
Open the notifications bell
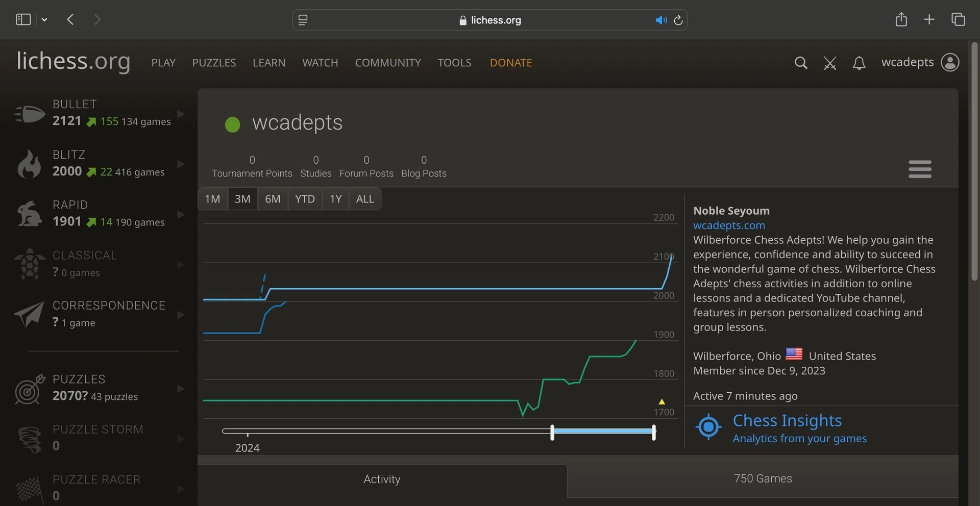tap(859, 63)
